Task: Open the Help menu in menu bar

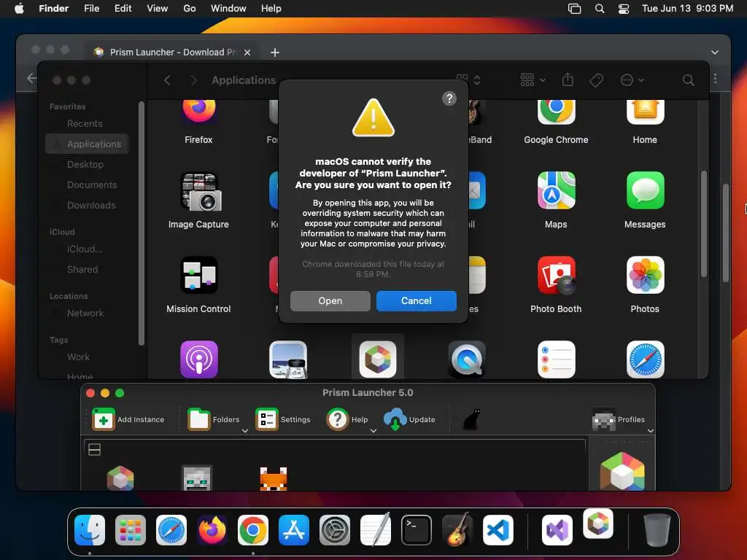Action: pyautogui.click(x=271, y=9)
